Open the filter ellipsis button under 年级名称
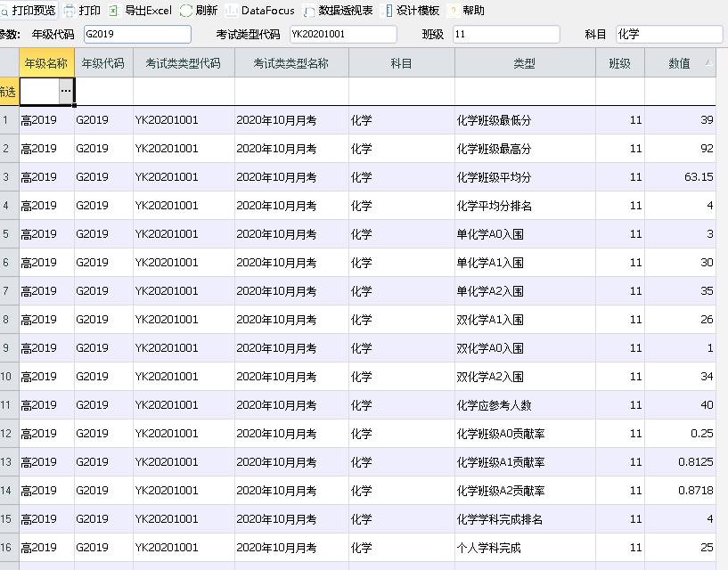Screen dimensions: 728x570 [67, 92]
